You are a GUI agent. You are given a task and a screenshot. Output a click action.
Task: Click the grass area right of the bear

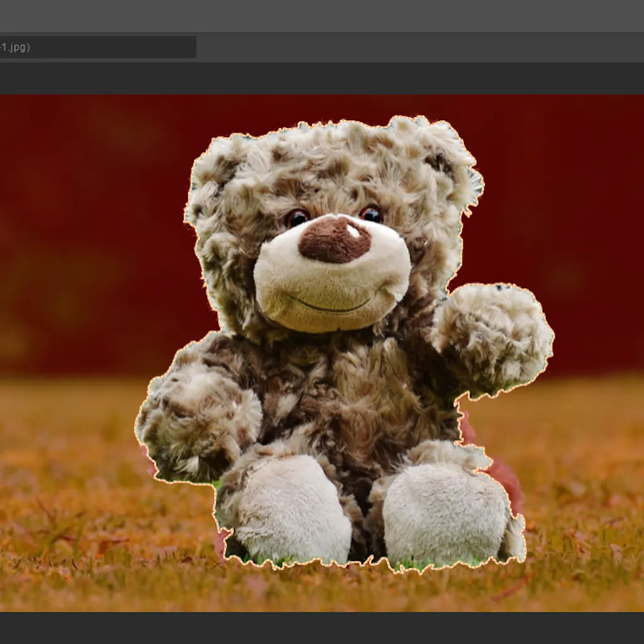coord(585,491)
